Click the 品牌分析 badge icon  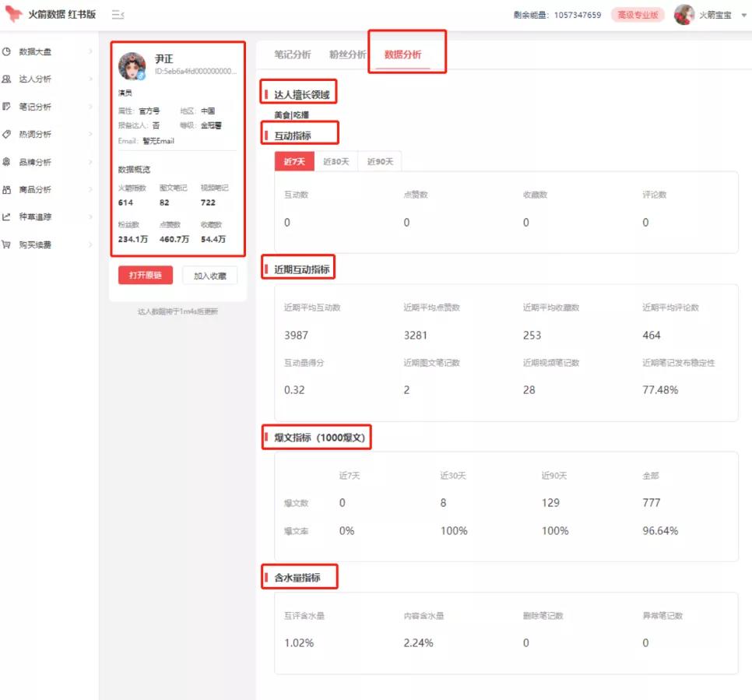[7, 162]
